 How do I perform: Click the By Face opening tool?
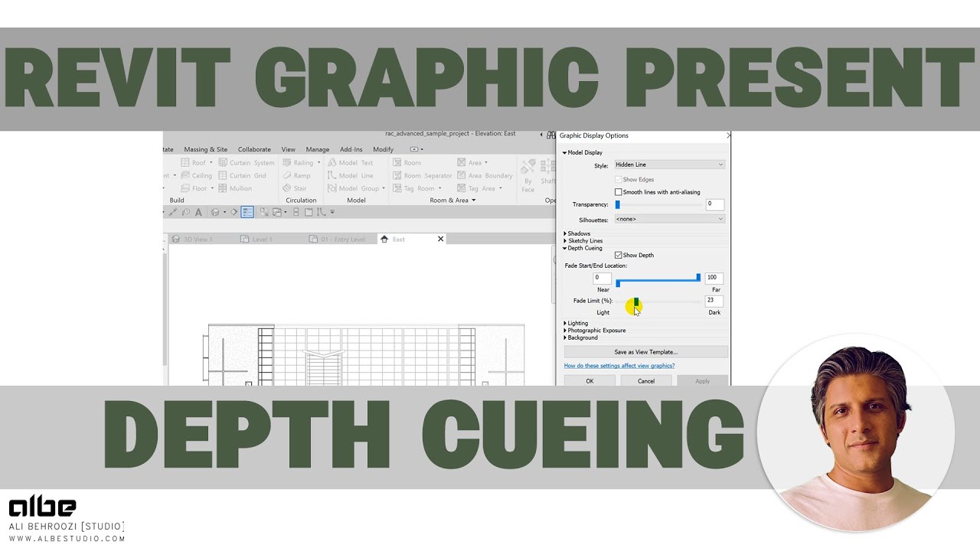click(x=528, y=174)
